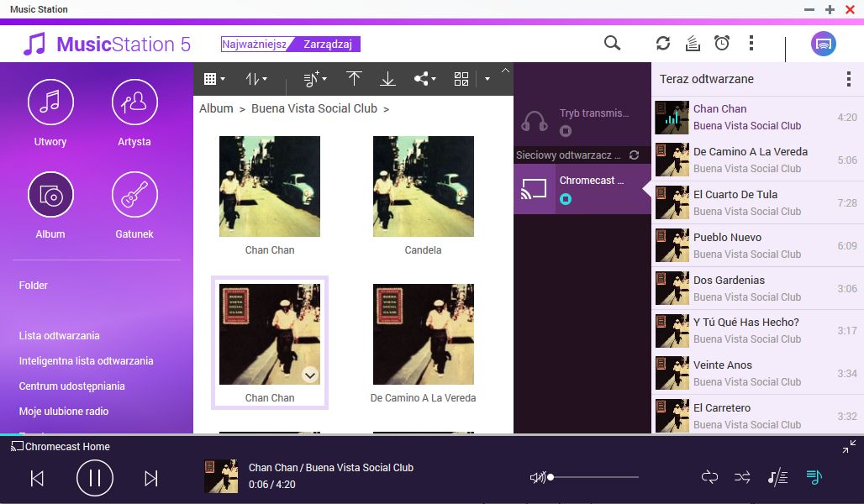
Task: Open the share dropdown
Action: point(424,79)
